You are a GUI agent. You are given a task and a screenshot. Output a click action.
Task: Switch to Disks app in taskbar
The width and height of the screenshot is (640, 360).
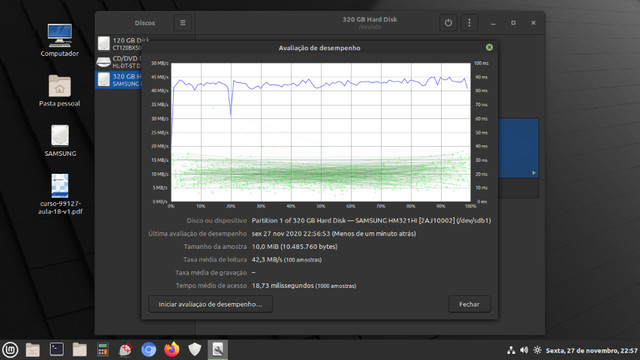218,350
